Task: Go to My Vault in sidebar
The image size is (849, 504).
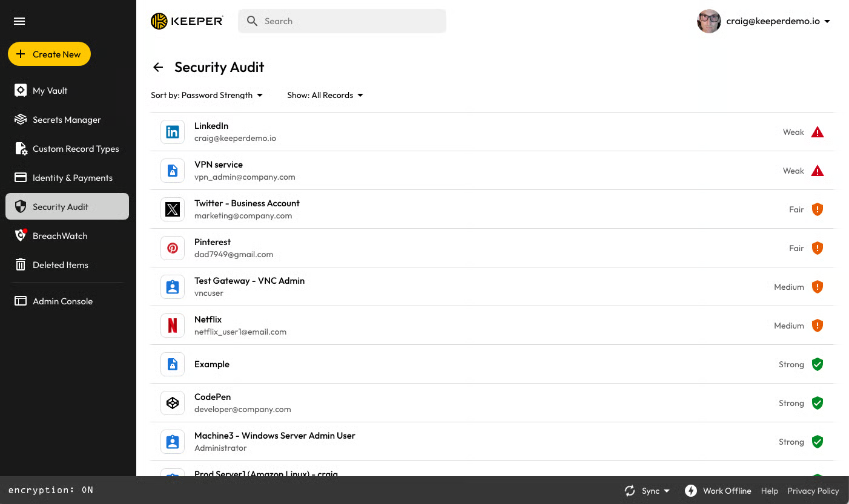Action: 50,91
